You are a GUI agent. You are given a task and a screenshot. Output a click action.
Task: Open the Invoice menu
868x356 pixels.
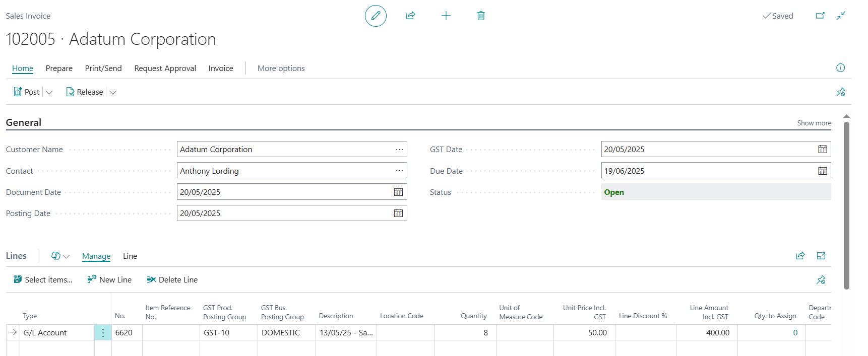click(x=221, y=68)
